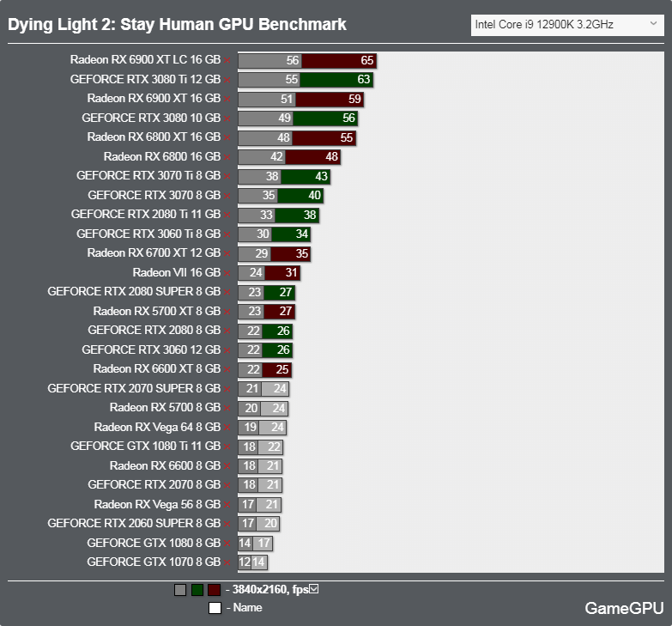
Task: Toggle the 3840x2160 fps checkbox
Action: [314, 589]
